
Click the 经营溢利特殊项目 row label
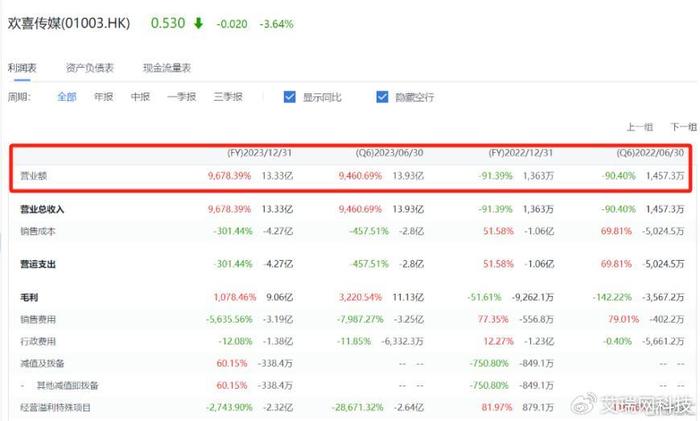tap(55, 408)
